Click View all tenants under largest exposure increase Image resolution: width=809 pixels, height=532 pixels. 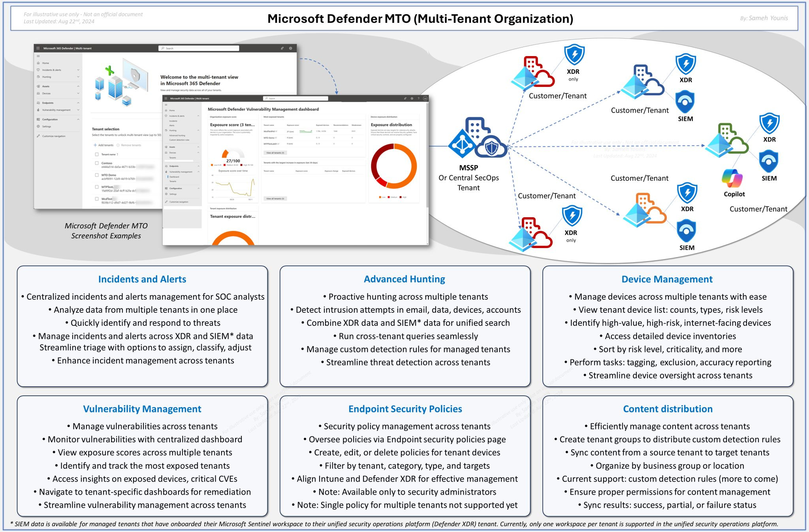point(275,198)
